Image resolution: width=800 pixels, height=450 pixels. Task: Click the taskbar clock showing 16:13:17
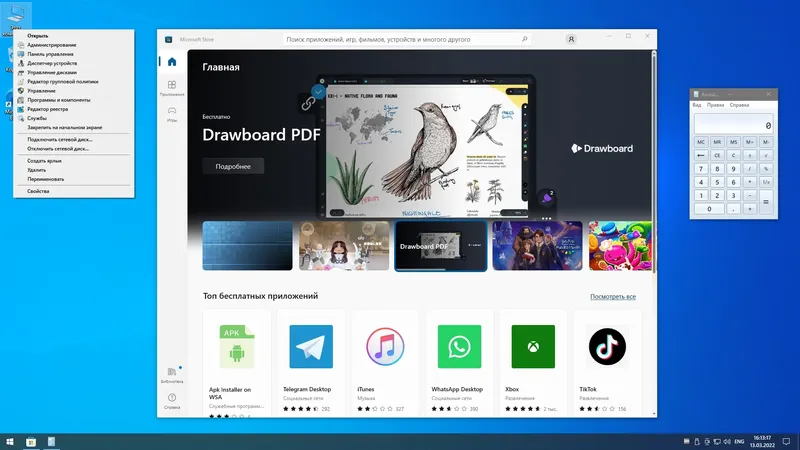[762, 442]
